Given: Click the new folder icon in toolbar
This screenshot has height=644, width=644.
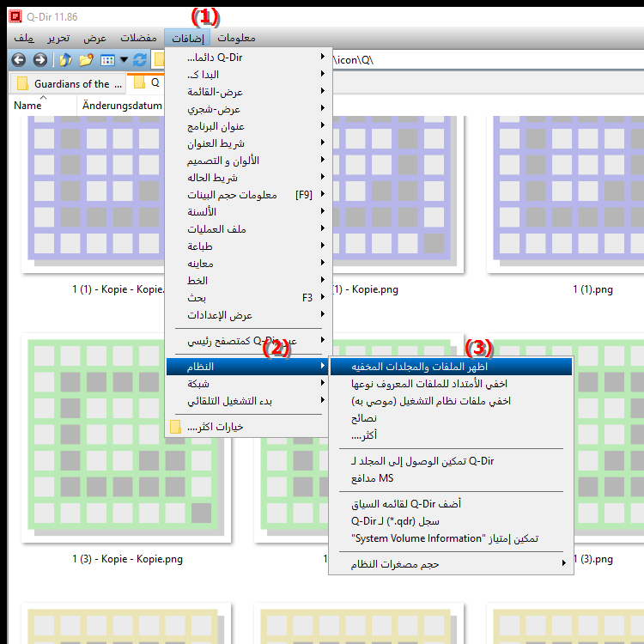Looking at the screenshot, I should 86,60.
